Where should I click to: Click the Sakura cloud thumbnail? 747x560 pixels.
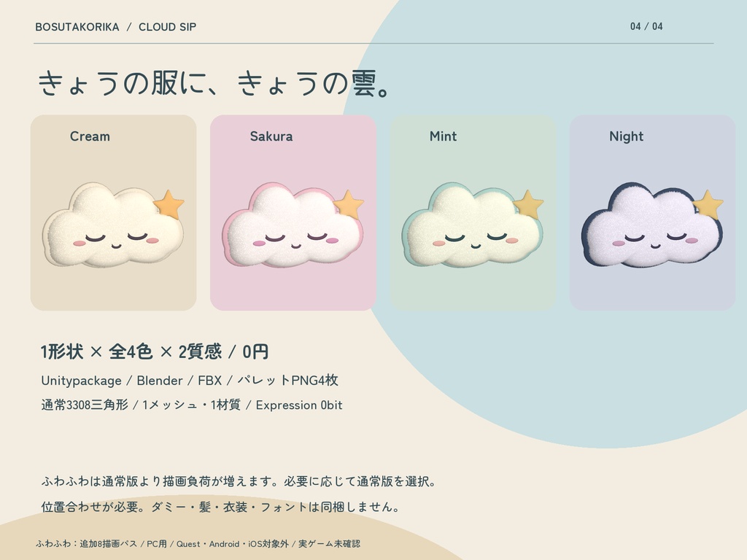(293, 225)
